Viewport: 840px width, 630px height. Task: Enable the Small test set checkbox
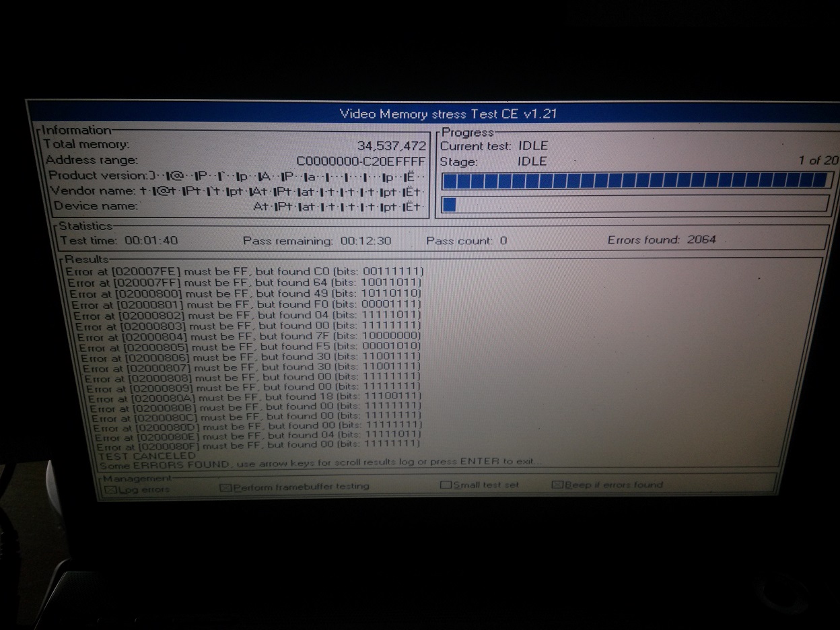coord(445,485)
